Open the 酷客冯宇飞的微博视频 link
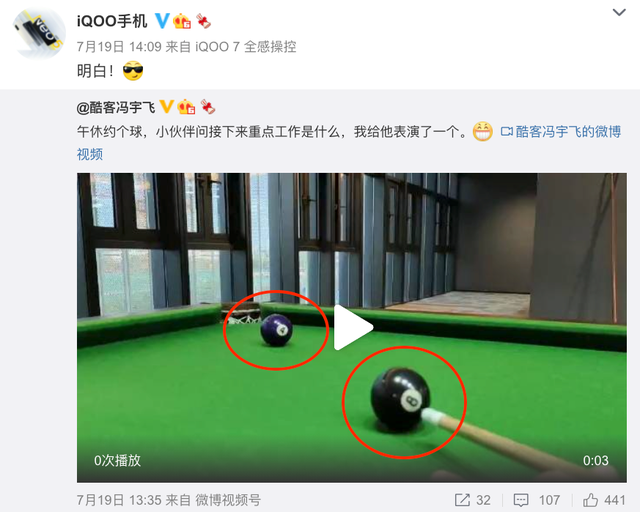This screenshot has width=640, height=512. (349, 142)
